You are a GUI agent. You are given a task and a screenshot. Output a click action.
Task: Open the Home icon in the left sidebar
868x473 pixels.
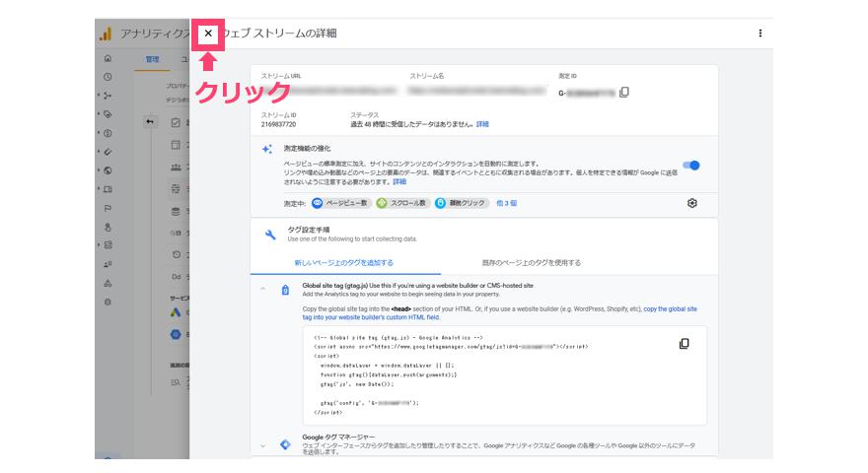click(108, 58)
